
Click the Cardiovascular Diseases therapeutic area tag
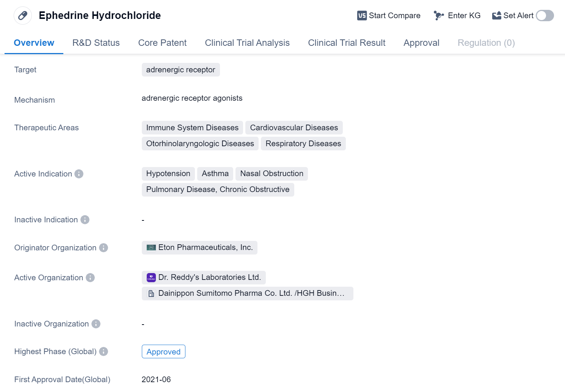pos(294,128)
